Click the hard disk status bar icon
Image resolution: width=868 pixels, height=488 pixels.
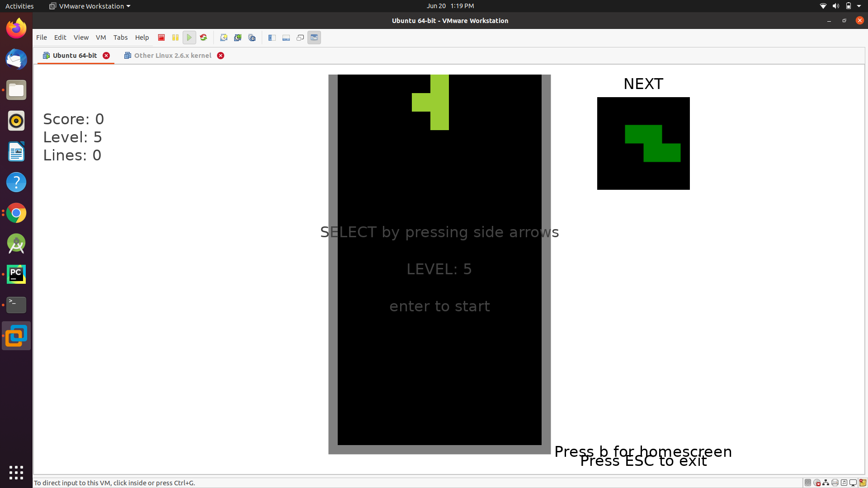(x=808, y=483)
